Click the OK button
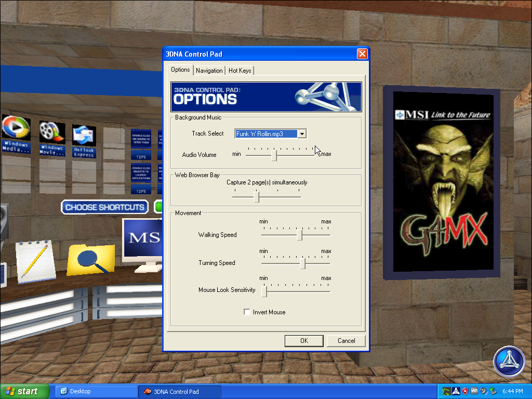Viewport: 532px width, 399px height. pos(304,341)
